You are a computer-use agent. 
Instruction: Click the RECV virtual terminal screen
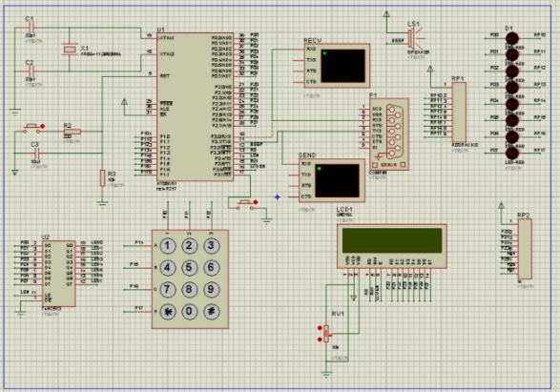(x=343, y=66)
